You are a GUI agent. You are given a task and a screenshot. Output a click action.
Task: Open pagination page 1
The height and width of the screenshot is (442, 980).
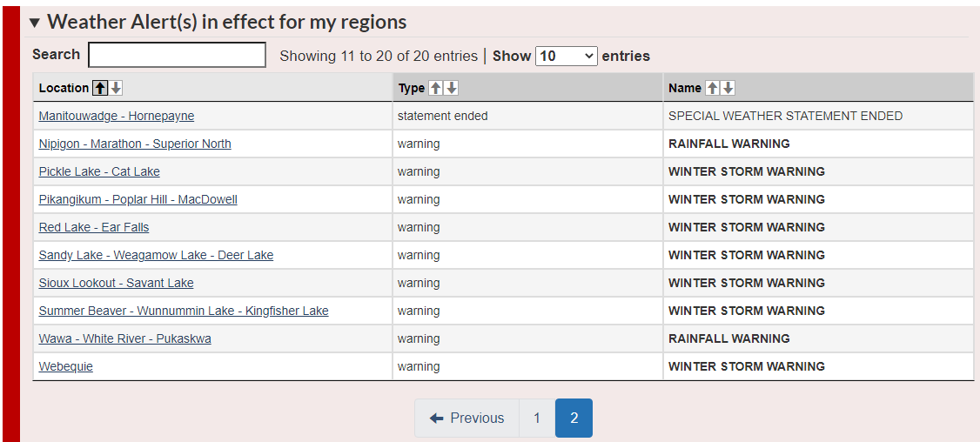coord(537,419)
